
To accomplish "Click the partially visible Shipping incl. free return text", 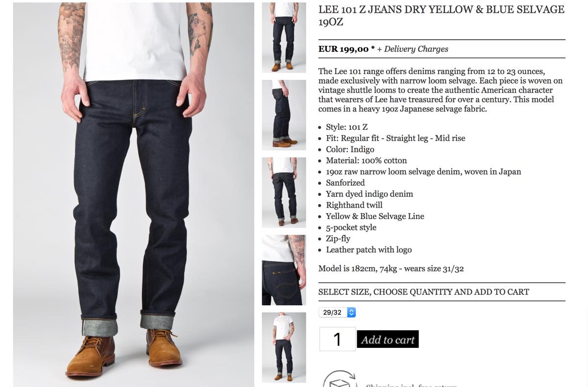I will pos(412,386).
